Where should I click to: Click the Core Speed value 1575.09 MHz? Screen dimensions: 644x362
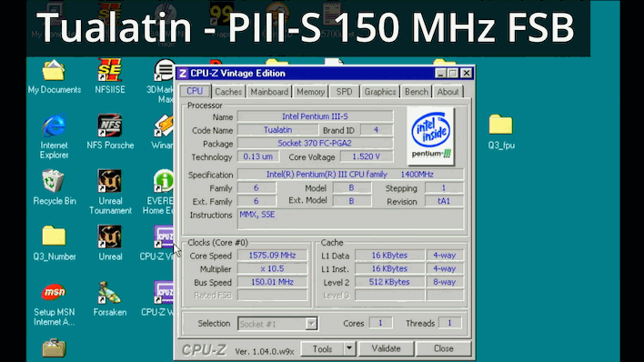point(272,256)
